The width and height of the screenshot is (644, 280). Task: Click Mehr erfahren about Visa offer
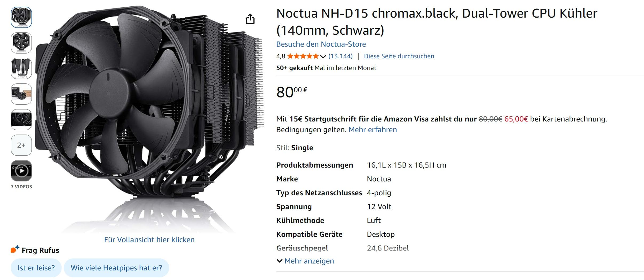tap(373, 130)
